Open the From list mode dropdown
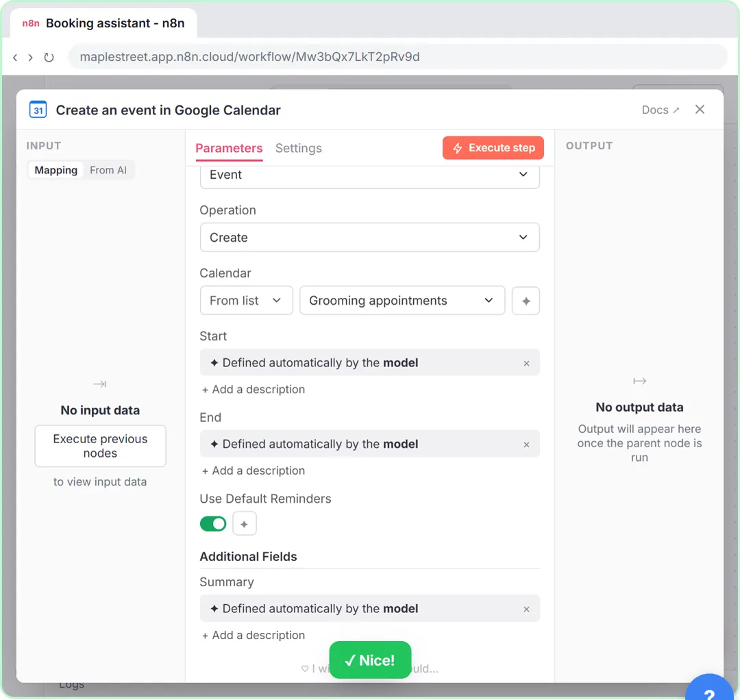 247,301
